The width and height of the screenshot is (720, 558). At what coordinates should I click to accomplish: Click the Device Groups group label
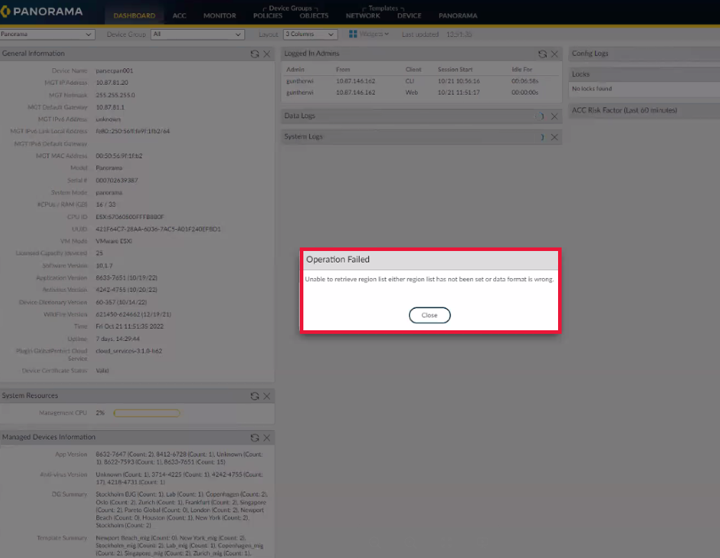coord(290,8)
